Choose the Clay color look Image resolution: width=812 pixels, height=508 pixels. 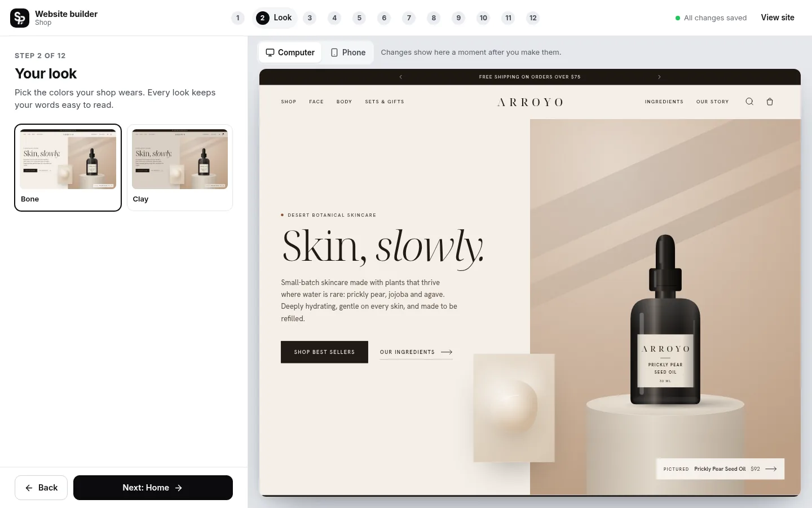pyautogui.click(x=180, y=168)
